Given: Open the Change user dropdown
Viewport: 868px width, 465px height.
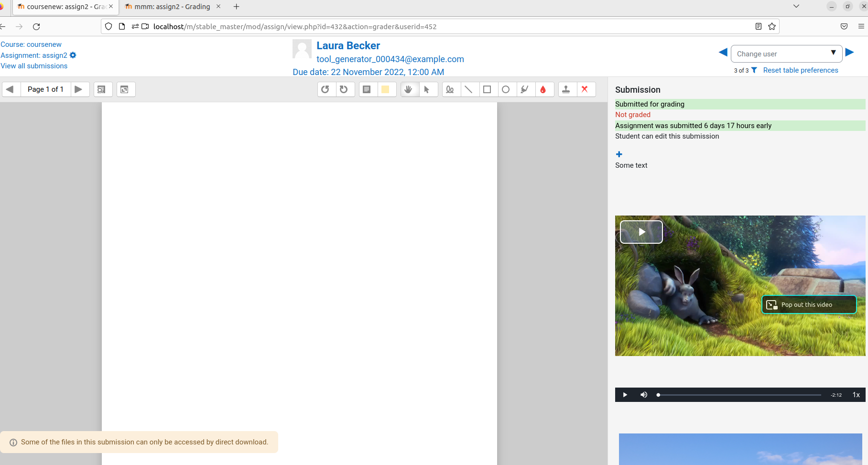Looking at the screenshot, I should pos(787,54).
